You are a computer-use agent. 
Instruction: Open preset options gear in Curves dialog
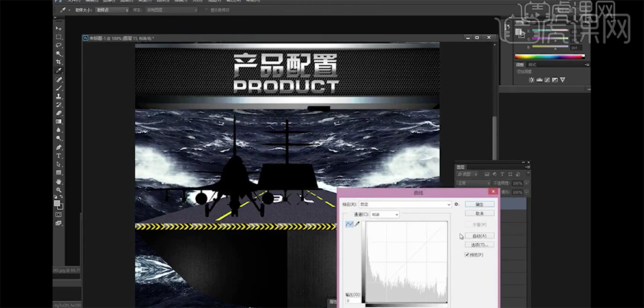[x=457, y=204]
